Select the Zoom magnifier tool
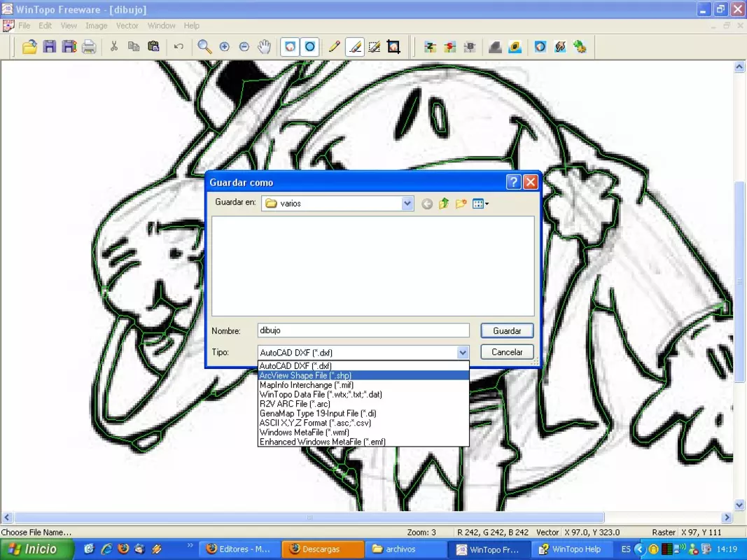The image size is (747, 560). tap(204, 47)
